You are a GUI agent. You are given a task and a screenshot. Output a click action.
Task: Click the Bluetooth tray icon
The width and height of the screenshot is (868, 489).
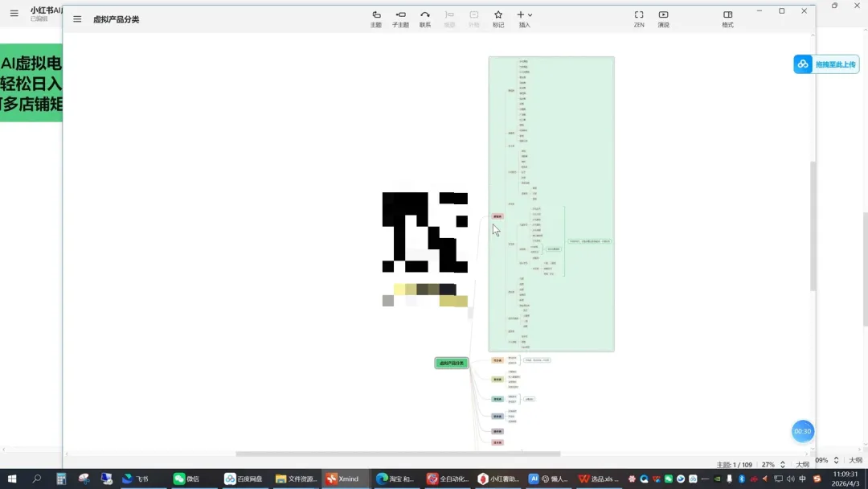coord(742,479)
